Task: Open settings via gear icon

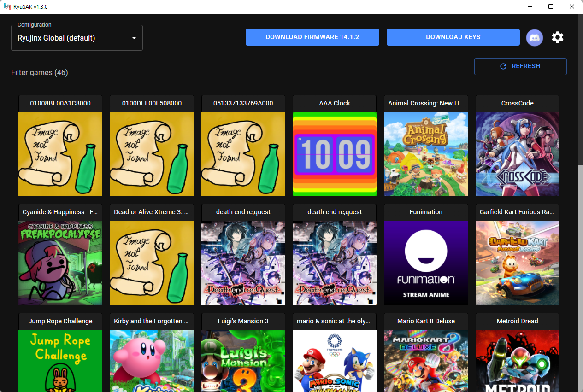Action: coord(558,37)
